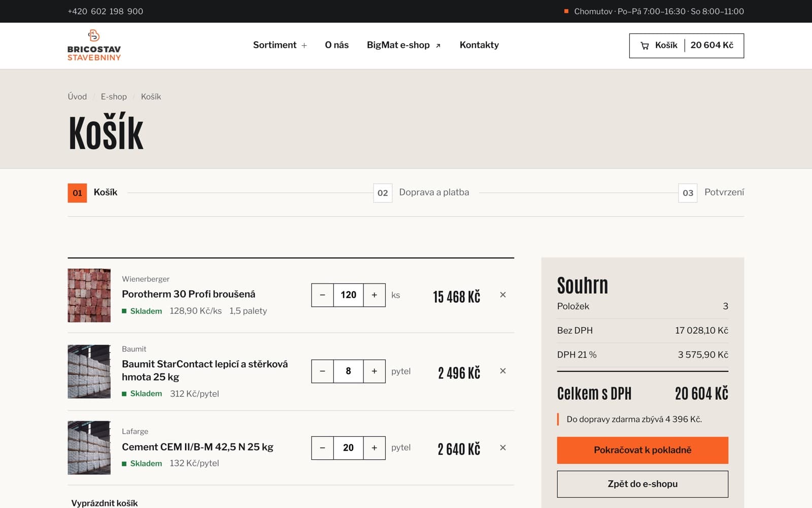Select the Bez DPH value 17 028,10 Kč
This screenshot has height=508, width=812.
point(701,331)
